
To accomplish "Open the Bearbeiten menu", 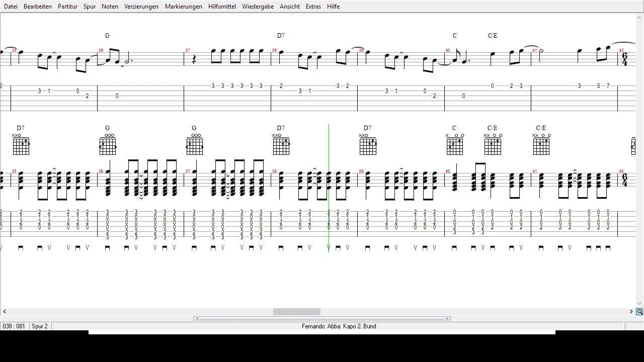I will click(x=38, y=7).
